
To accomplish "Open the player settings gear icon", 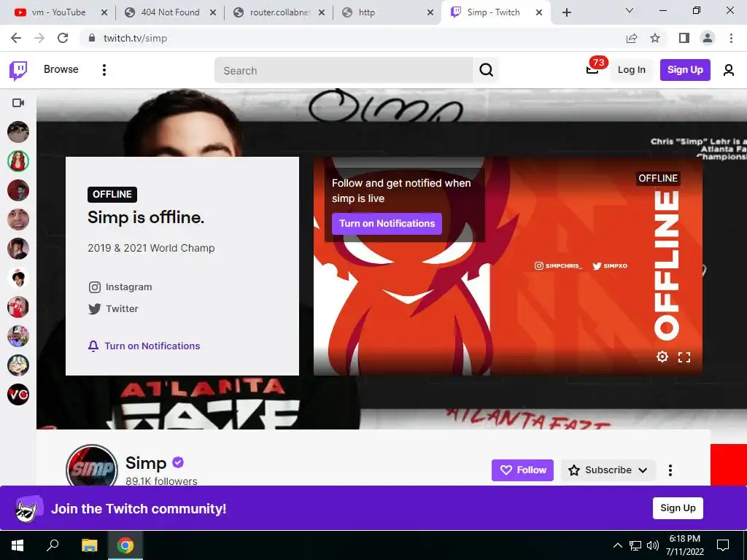I will click(x=662, y=356).
